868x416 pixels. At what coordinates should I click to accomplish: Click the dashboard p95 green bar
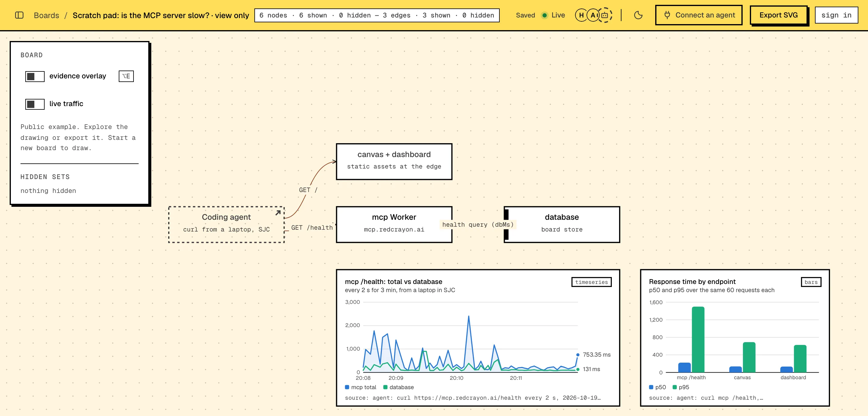(x=800, y=359)
